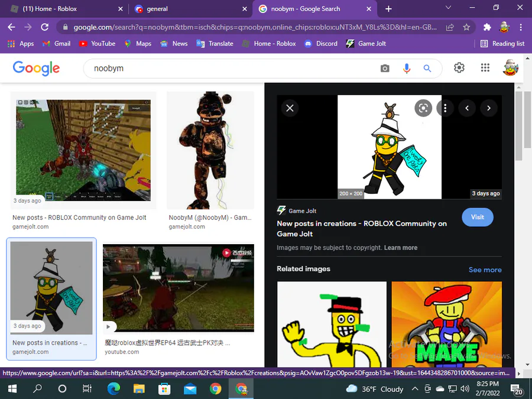Search by image with the camera icon
Viewport: 532px width, 399px height.
(x=385, y=69)
